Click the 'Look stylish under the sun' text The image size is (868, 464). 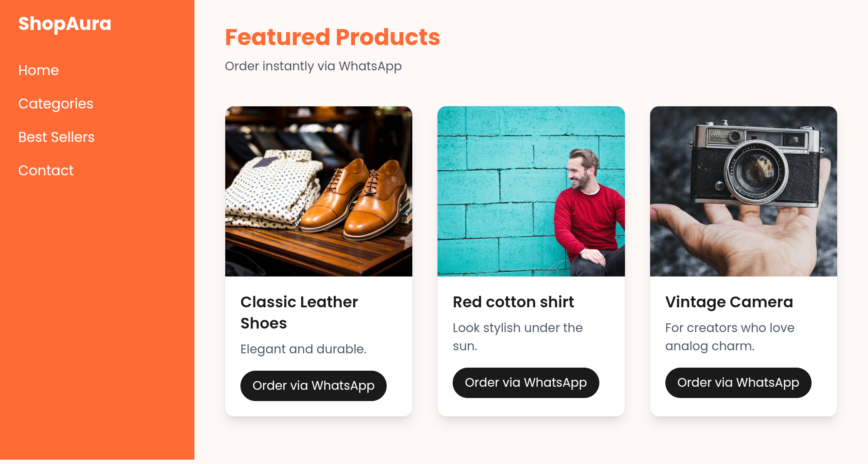coord(517,337)
